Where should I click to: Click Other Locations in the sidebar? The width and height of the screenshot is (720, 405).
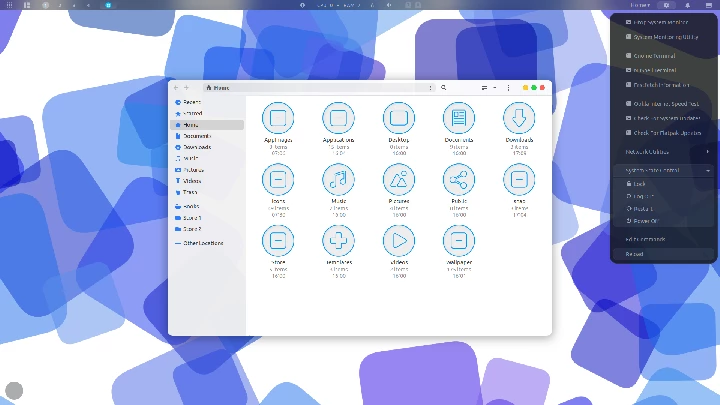pos(202,243)
